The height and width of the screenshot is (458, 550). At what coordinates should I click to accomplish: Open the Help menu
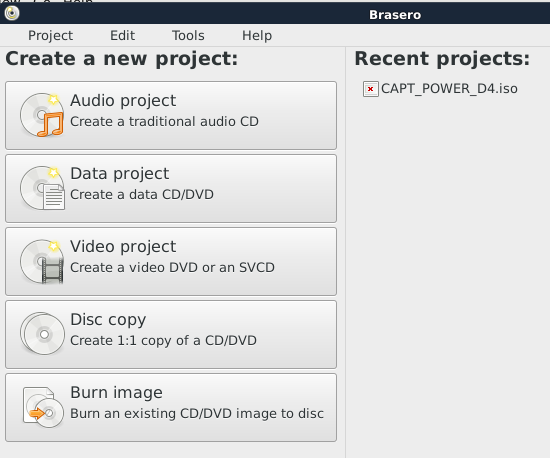257,35
